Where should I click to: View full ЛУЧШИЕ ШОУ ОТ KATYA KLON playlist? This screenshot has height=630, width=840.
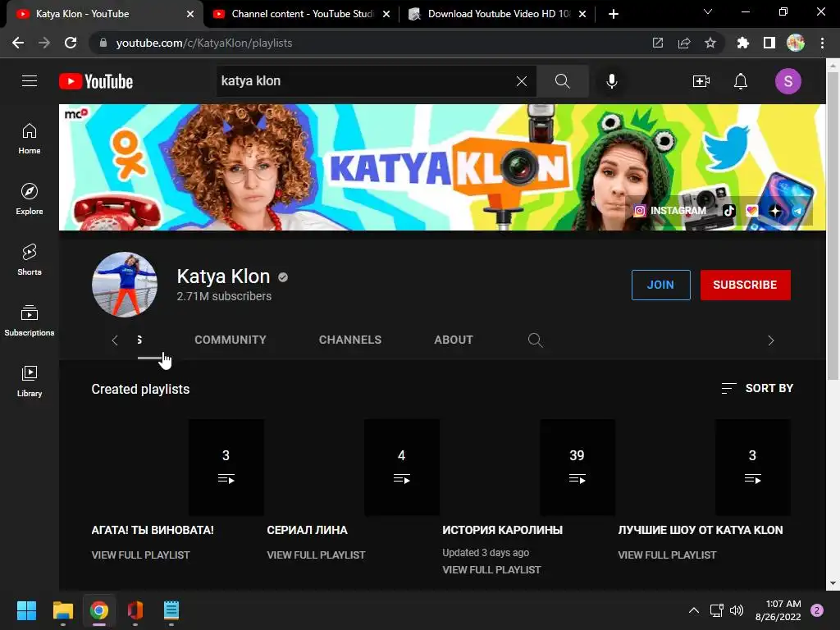pyautogui.click(x=667, y=555)
